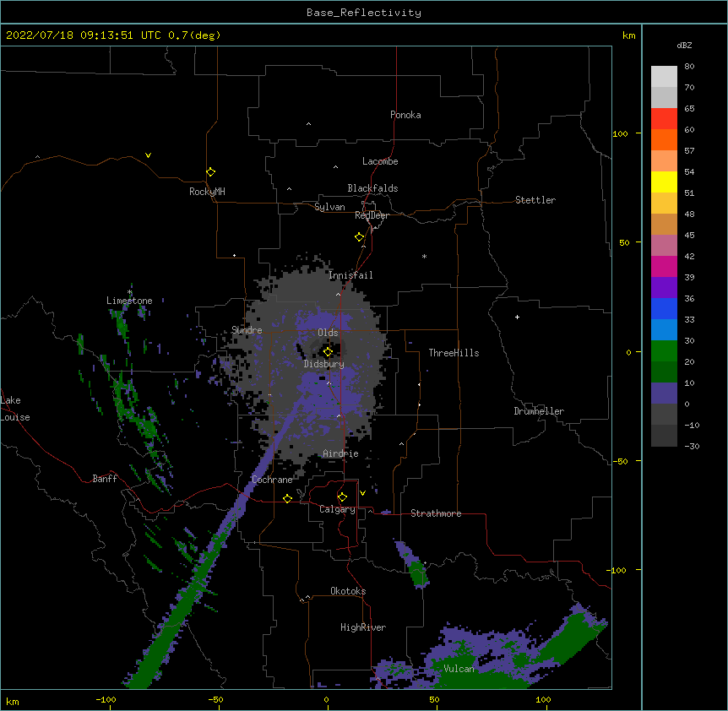Pick the red 60-65 dBZ legend swatch
This screenshot has width=728, height=711.
(x=664, y=118)
